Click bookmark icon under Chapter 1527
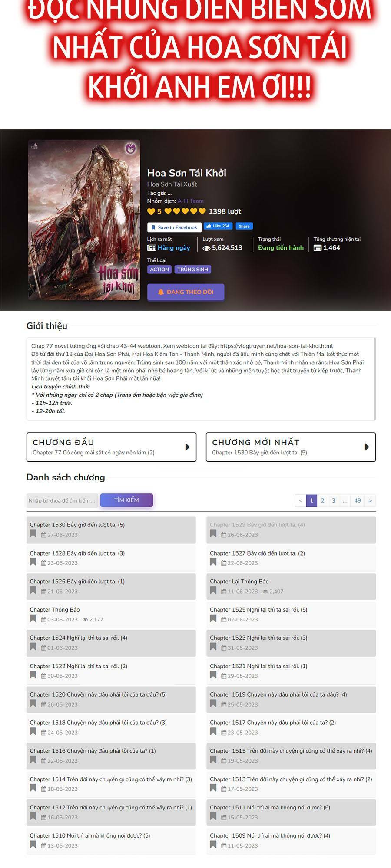The image size is (391, 868). [x=213, y=562]
